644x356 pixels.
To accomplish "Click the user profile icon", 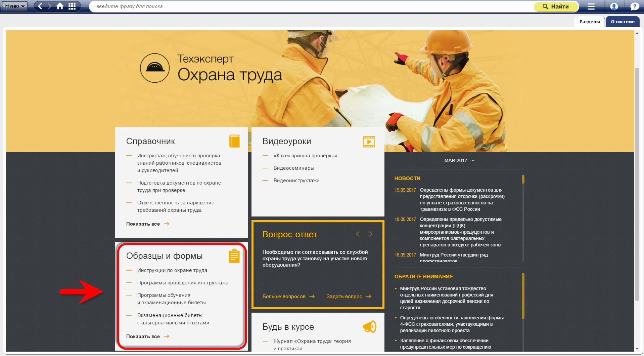I will (x=614, y=6).
